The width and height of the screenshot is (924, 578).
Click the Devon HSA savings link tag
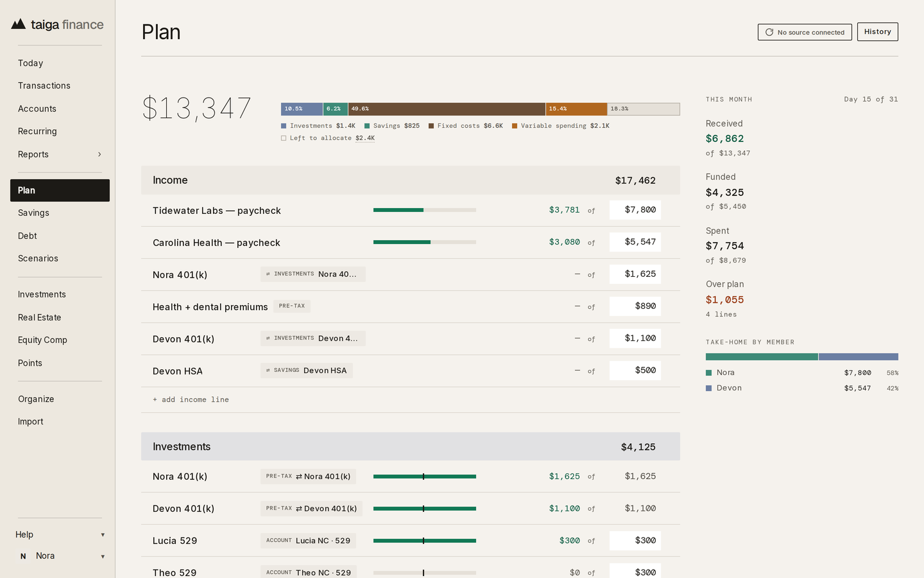pyautogui.click(x=306, y=371)
